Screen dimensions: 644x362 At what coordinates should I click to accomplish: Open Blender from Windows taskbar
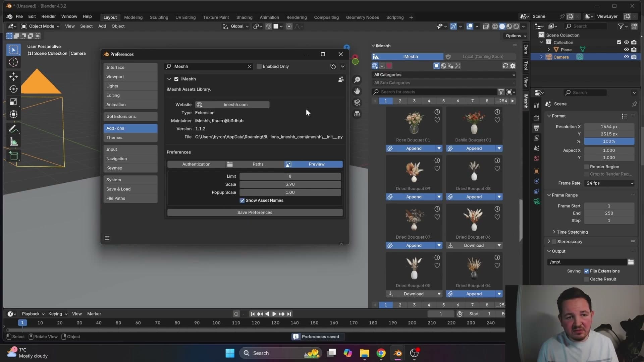(x=397, y=353)
